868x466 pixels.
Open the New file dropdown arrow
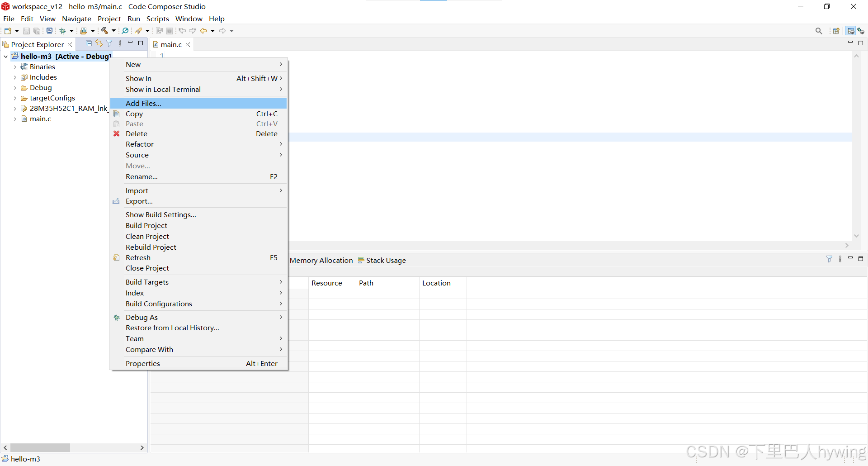click(x=17, y=31)
